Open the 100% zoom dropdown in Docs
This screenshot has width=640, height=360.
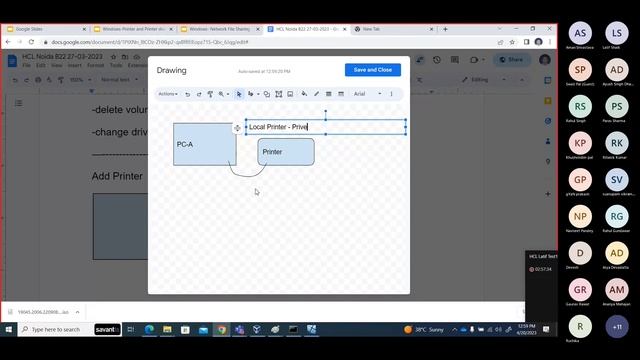point(80,80)
